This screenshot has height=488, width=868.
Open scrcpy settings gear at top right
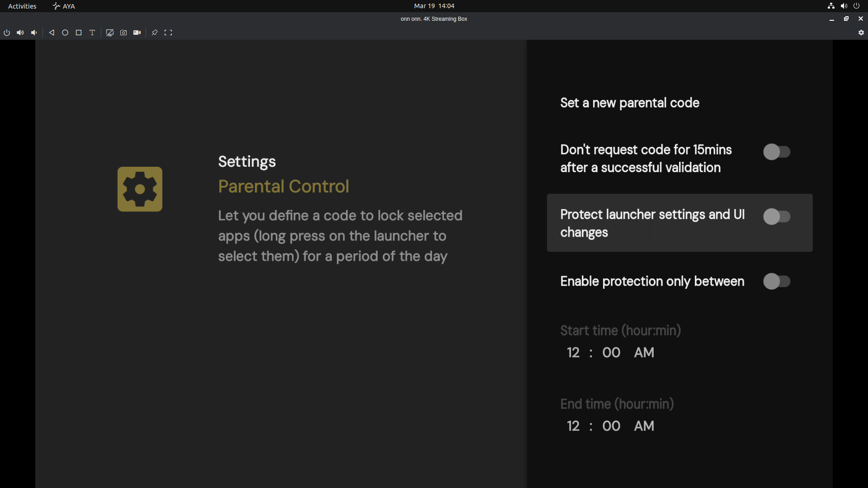click(861, 33)
